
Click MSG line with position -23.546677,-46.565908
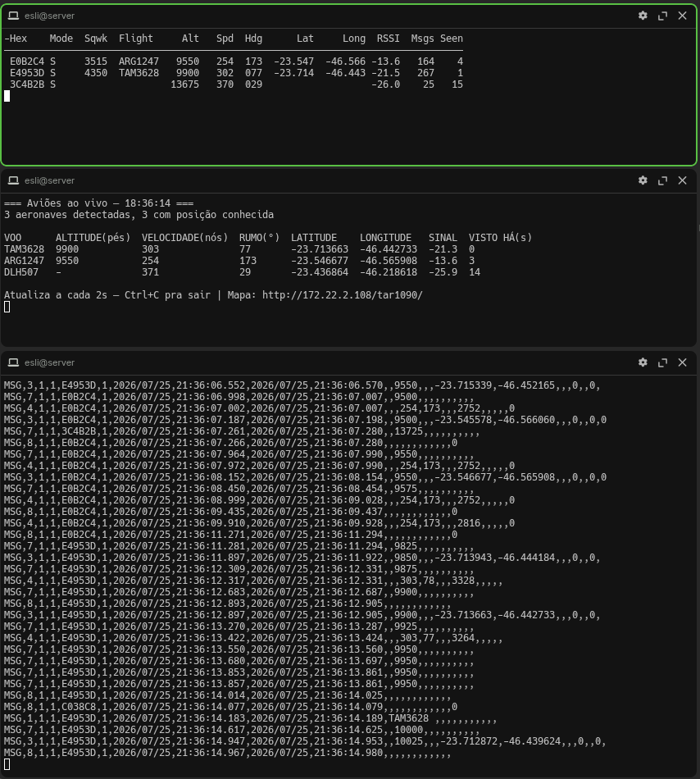[x=305, y=477]
